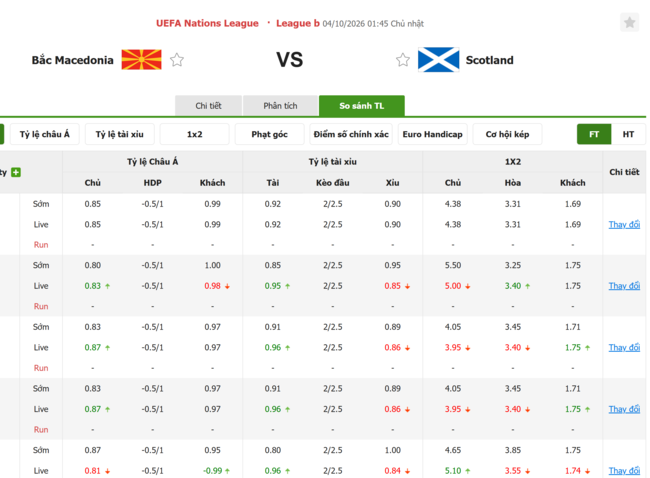This screenshot has height=478, width=650.
Task: Click the 3.25 early draw odds
Action: [x=513, y=265]
